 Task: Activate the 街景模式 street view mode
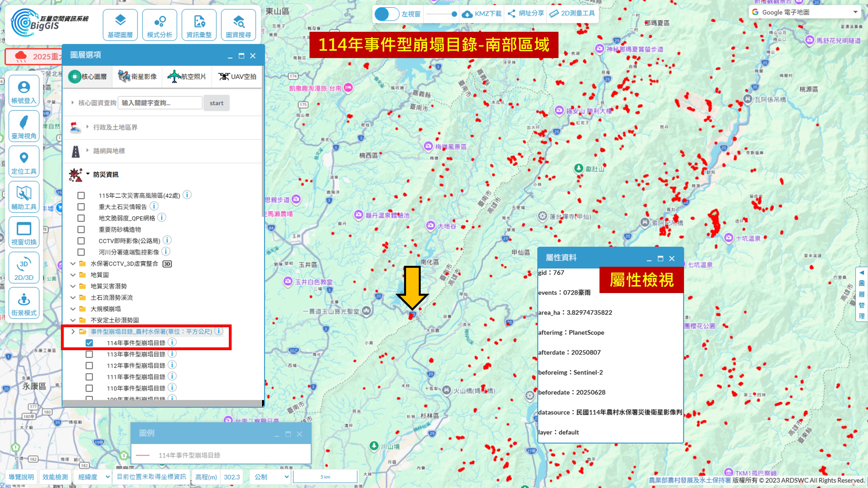24,303
